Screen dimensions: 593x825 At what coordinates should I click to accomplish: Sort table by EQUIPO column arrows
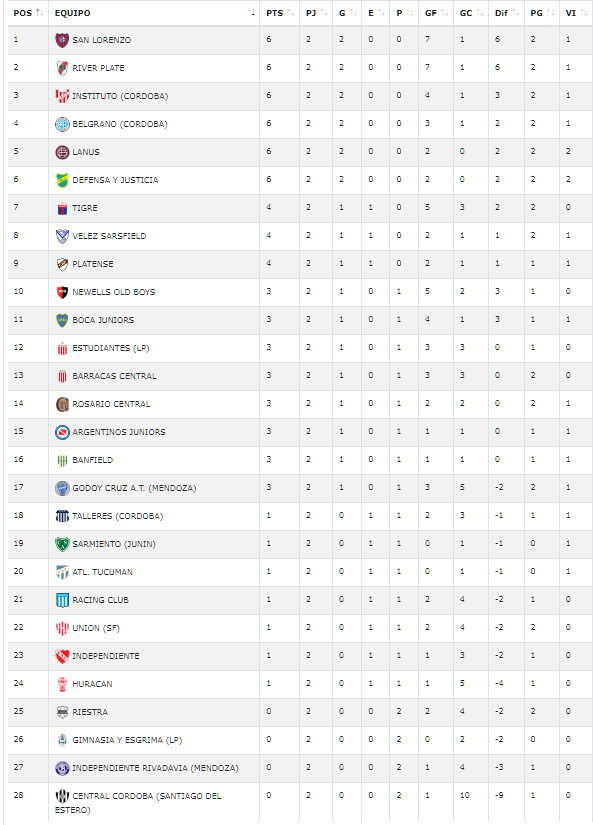click(x=252, y=13)
